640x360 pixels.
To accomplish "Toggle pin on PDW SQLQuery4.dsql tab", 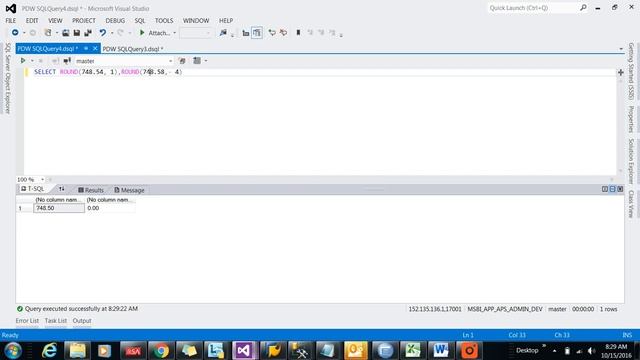I will pyautogui.click(x=86, y=49).
